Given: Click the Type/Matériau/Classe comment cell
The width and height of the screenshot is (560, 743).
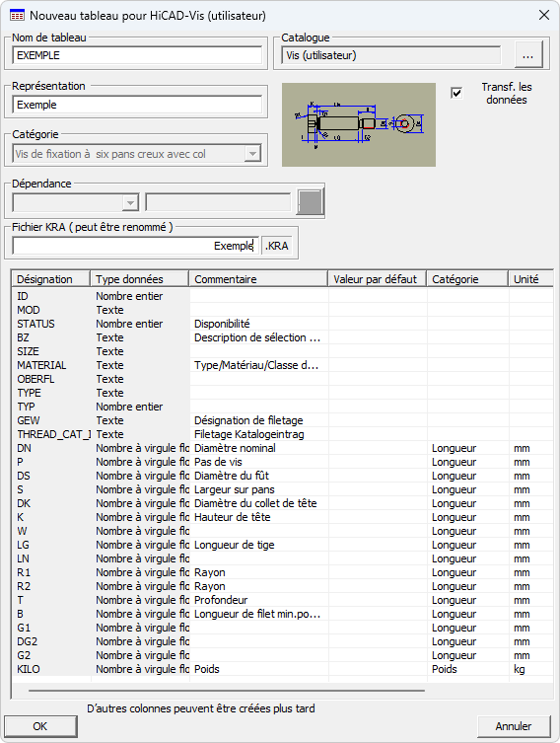Looking at the screenshot, I should pyautogui.click(x=259, y=365).
